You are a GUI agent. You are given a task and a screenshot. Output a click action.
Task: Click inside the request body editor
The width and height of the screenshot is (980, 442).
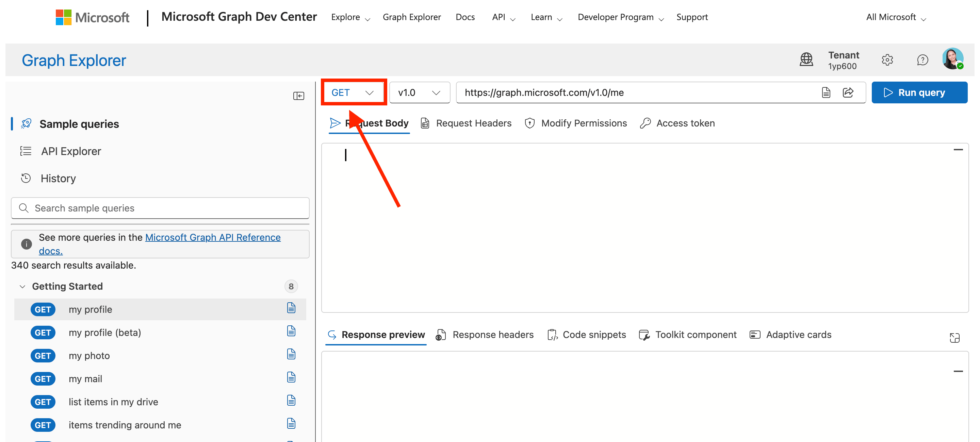pyautogui.click(x=645, y=228)
